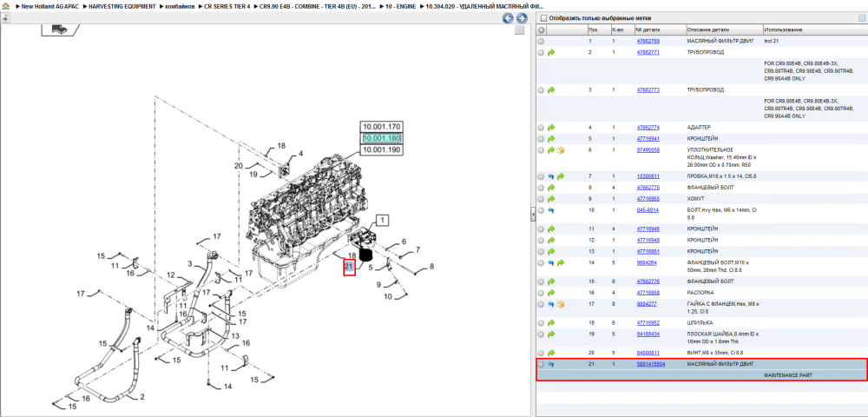Open part number link 47662769
The height and width of the screenshot is (417, 868).
(648, 41)
